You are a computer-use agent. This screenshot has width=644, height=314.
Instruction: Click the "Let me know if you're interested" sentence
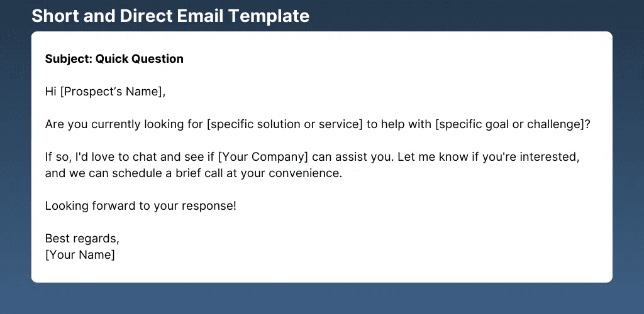[480, 157]
